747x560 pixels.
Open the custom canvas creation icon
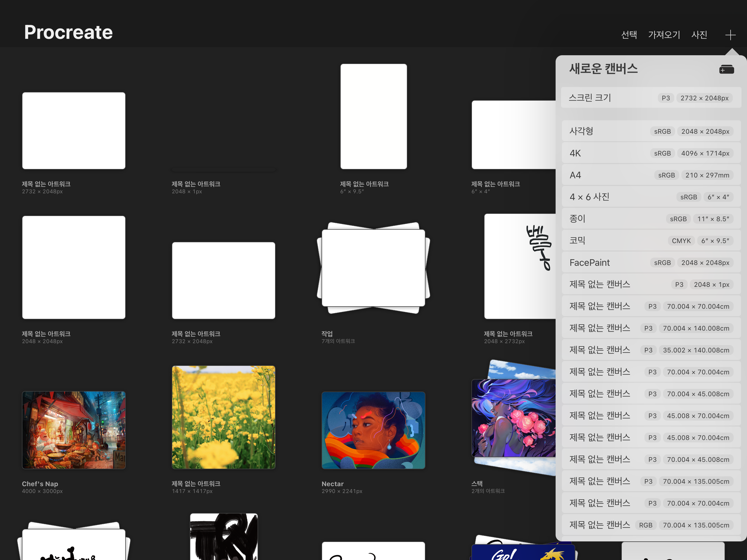(726, 69)
